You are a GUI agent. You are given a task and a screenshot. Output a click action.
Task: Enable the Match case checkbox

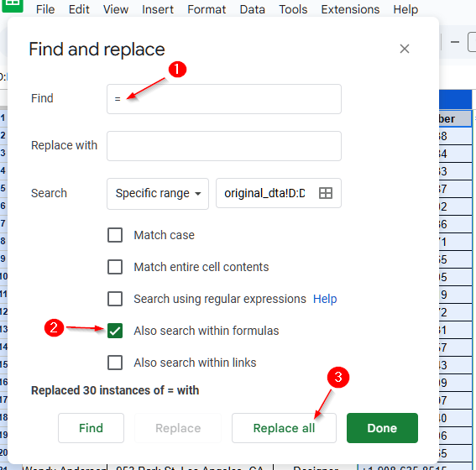tap(115, 235)
